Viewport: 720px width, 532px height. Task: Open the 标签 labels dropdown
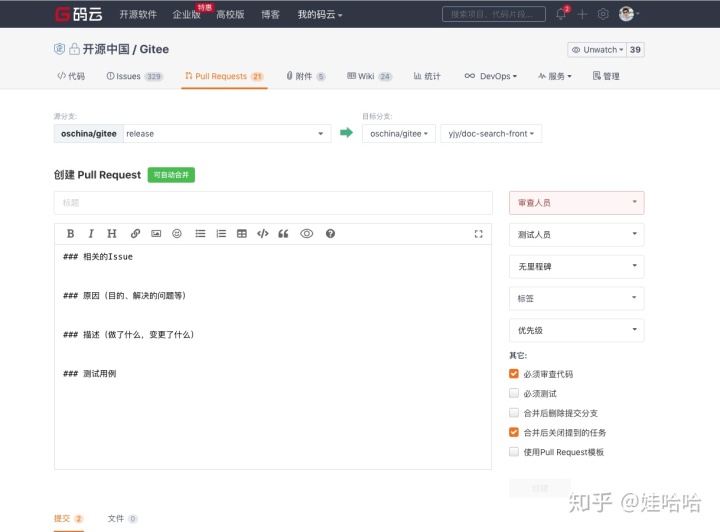click(x=577, y=298)
